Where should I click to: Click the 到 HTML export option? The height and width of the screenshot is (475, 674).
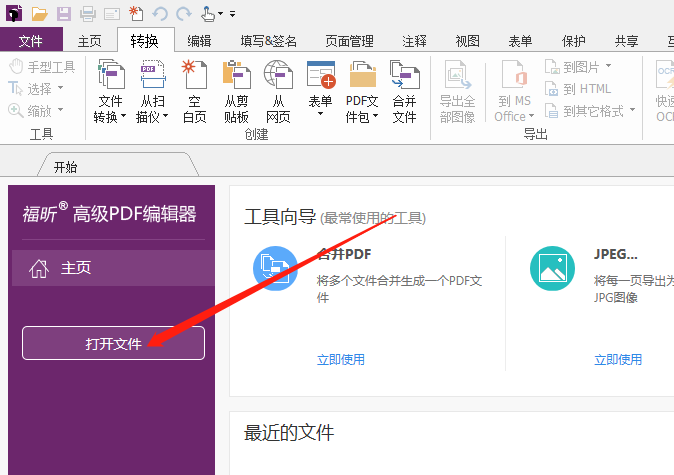click(578, 89)
